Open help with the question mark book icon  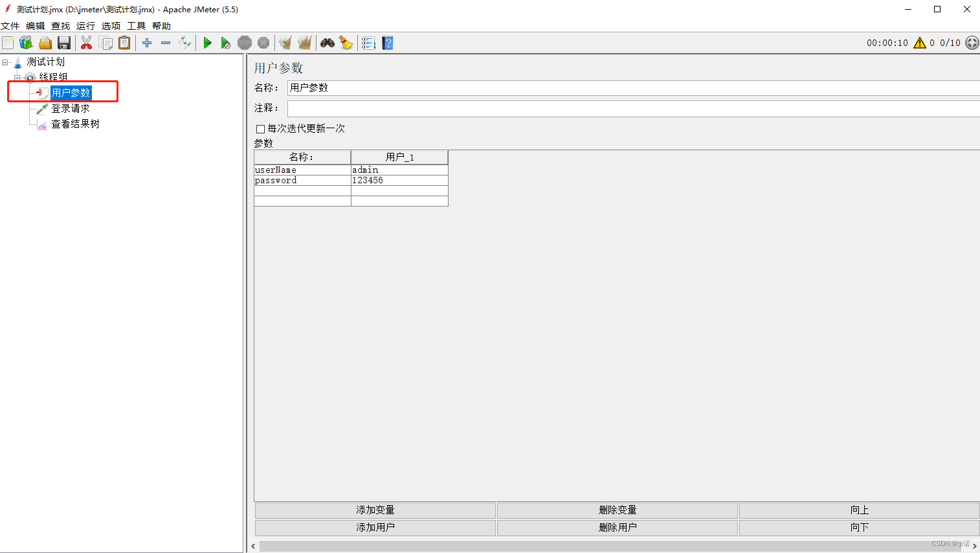388,43
